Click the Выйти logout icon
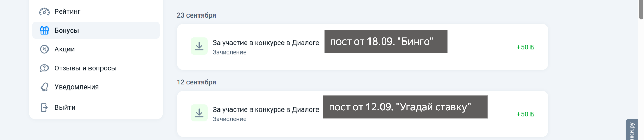 point(44,107)
